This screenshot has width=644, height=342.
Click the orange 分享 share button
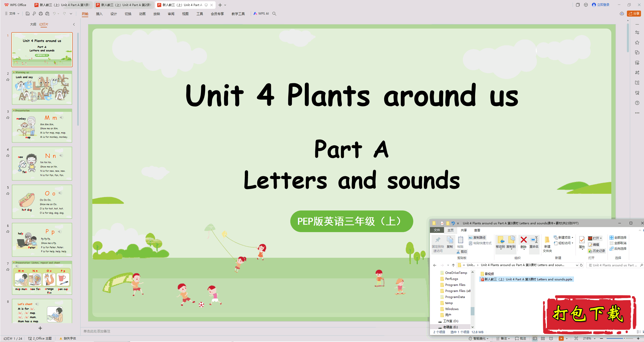(x=634, y=14)
